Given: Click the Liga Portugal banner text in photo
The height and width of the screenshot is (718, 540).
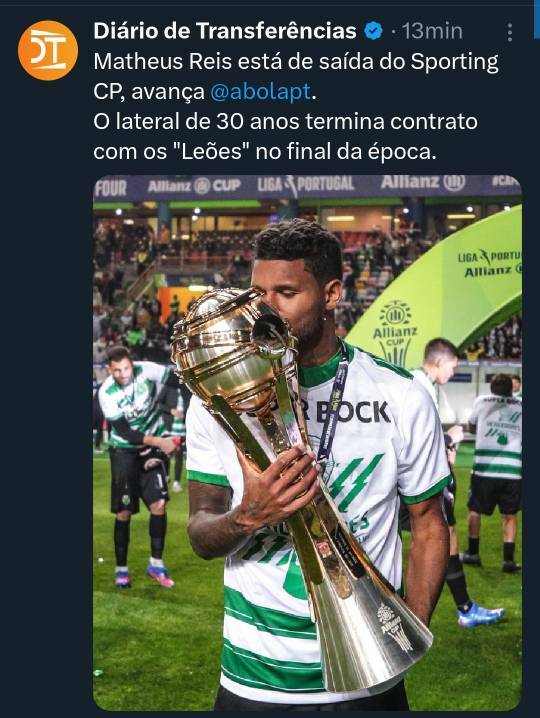Looking at the screenshot, I should [x=305, y=185].
